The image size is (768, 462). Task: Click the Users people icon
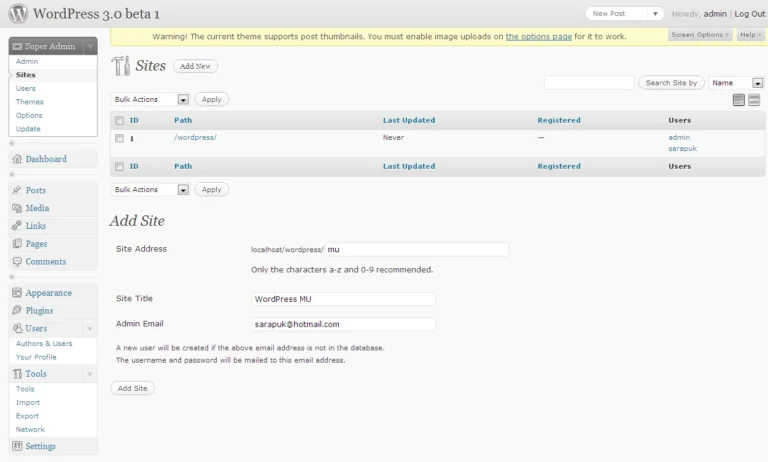click(17, 328)
